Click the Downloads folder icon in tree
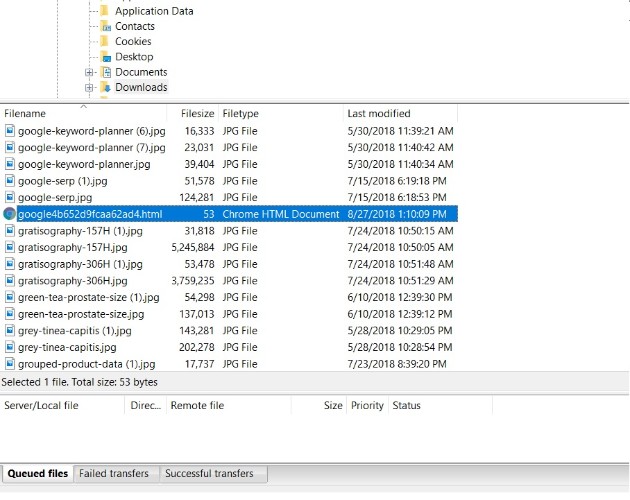This screenshot has width=630, height=500. pos(106,88)
